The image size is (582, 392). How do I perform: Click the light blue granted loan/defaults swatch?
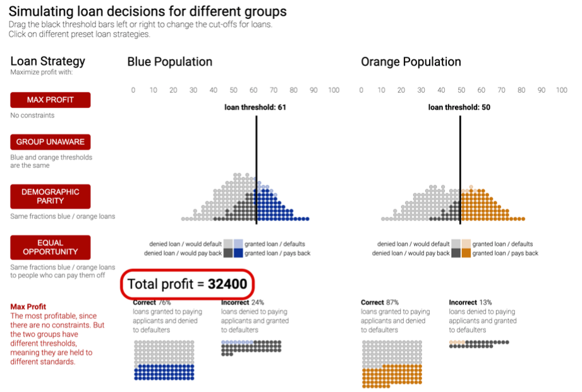pyautogui.click(x=238, y=244)
